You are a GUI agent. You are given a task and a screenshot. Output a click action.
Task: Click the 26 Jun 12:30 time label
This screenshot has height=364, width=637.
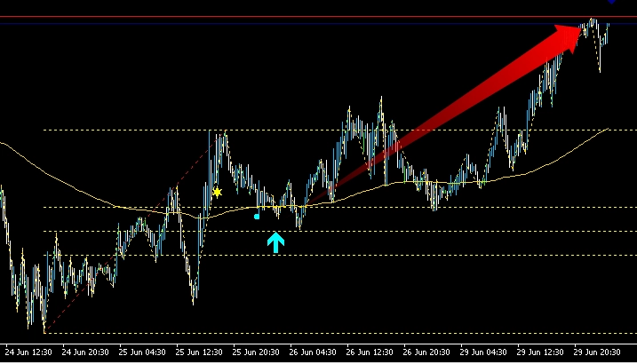(x=370, y=352)
